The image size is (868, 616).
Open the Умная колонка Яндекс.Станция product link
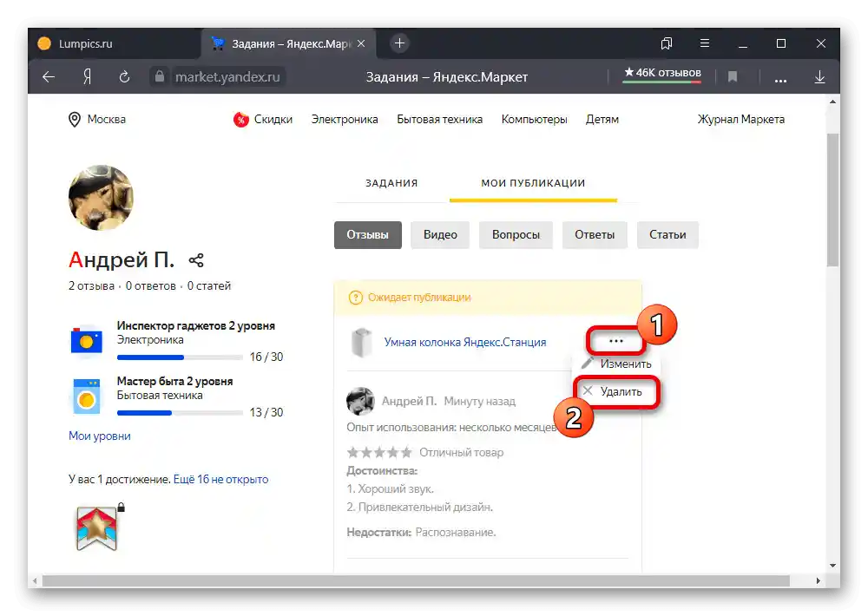tap(465, 343)
